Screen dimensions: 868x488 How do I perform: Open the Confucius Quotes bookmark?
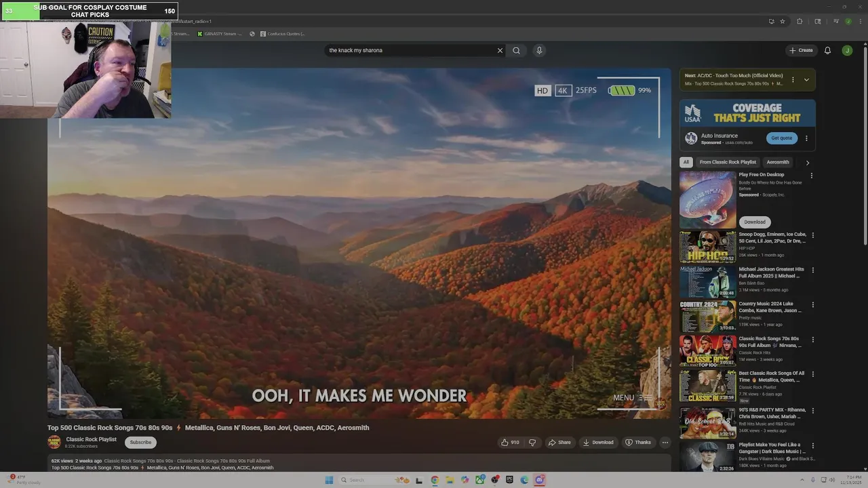(x=283, y=33)
